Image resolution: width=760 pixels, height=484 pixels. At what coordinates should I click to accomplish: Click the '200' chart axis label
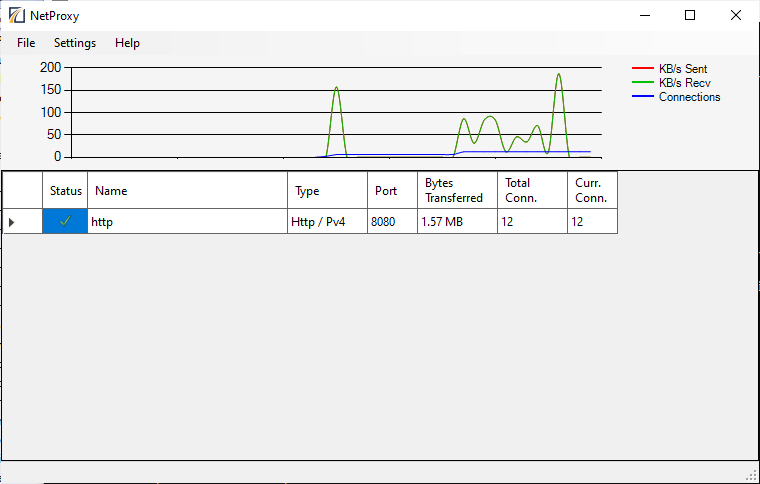50,67
